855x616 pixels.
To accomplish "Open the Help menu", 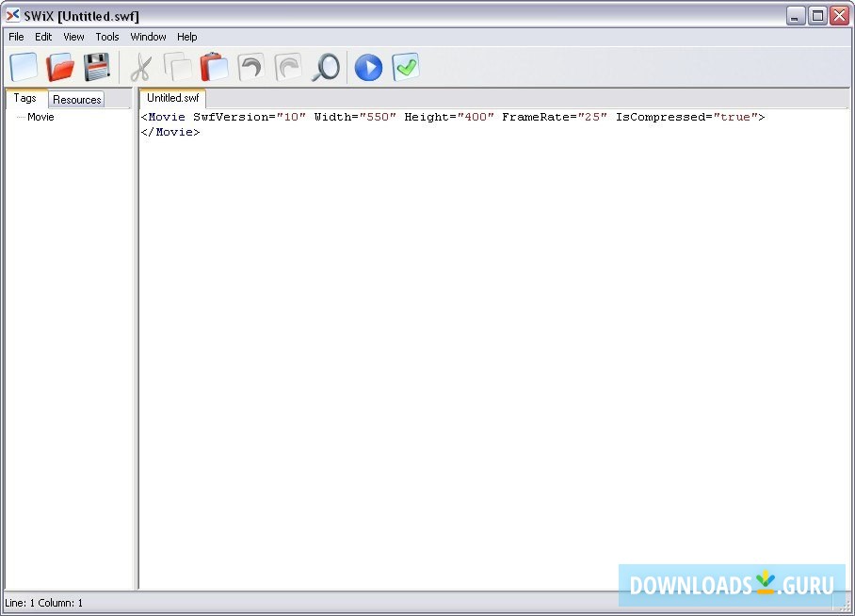I will click(187, 37).
